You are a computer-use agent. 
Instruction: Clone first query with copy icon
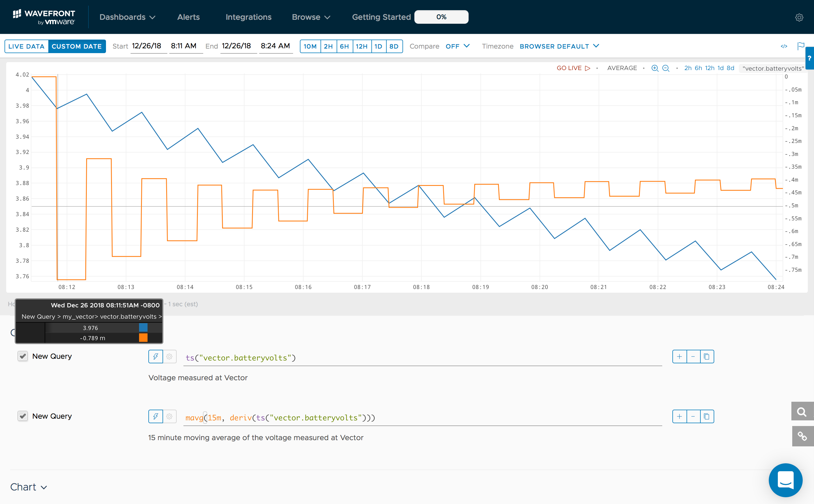point(707,357)
